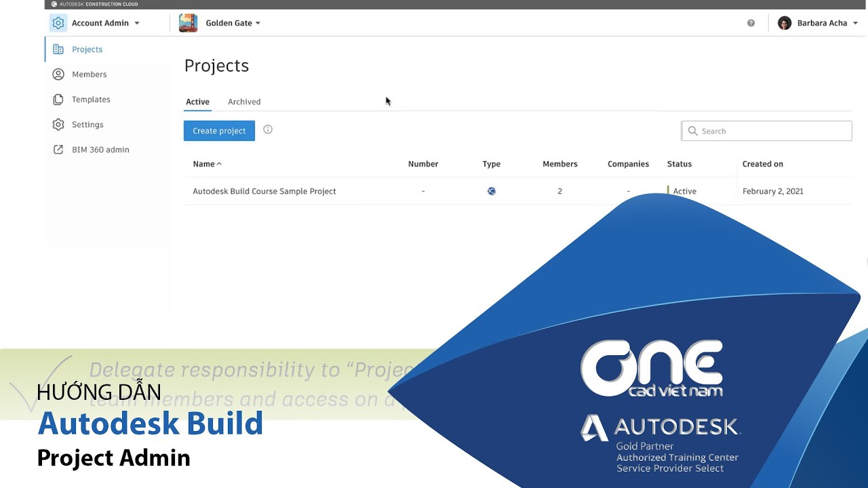Click the Templates copy icon
Image resolution: width=868 pixels, height=488 pixels.
(x=58, y=100)
